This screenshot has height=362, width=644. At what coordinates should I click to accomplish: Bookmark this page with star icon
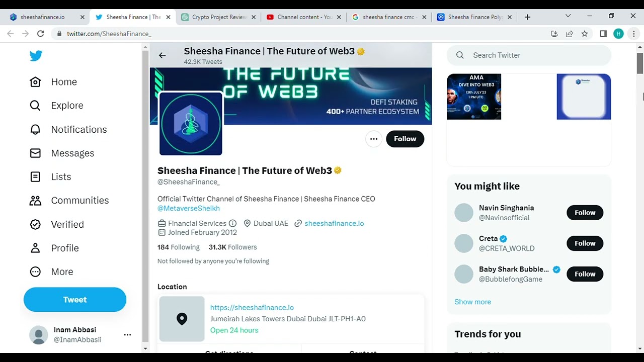[585, 34]
